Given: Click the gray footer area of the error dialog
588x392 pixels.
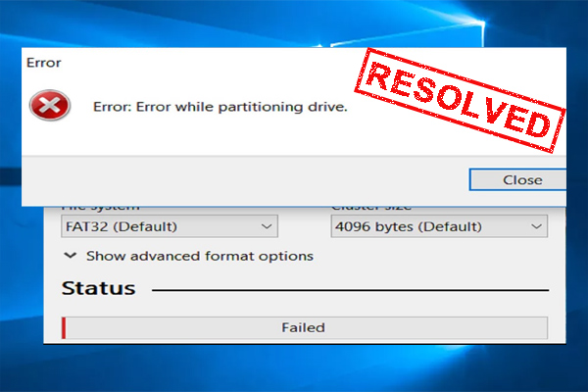Looking at the screenshot, I should (x=244, y=180).
